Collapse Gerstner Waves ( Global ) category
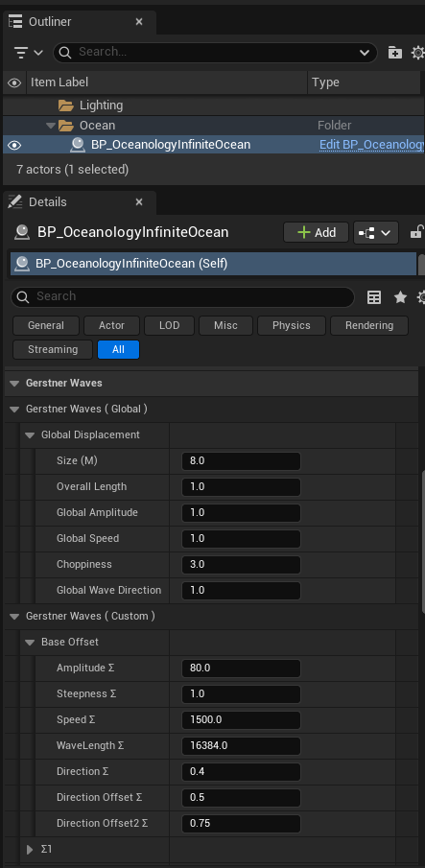Image resolution: width=425 pixels, height=868 pixels. 14,410
